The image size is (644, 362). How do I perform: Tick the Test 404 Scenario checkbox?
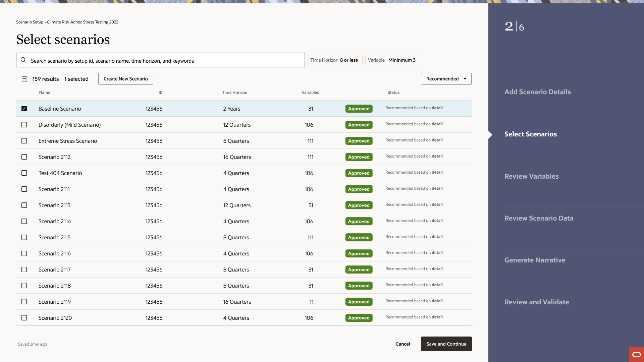pyautogui.click(x=24, y=173)
